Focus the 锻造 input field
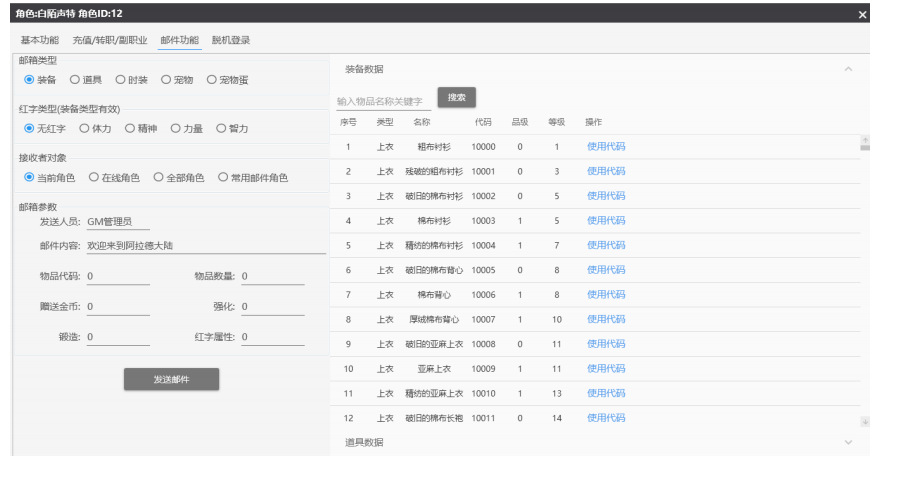The height and width of the screenshot is (486, 903). [118, 337]
